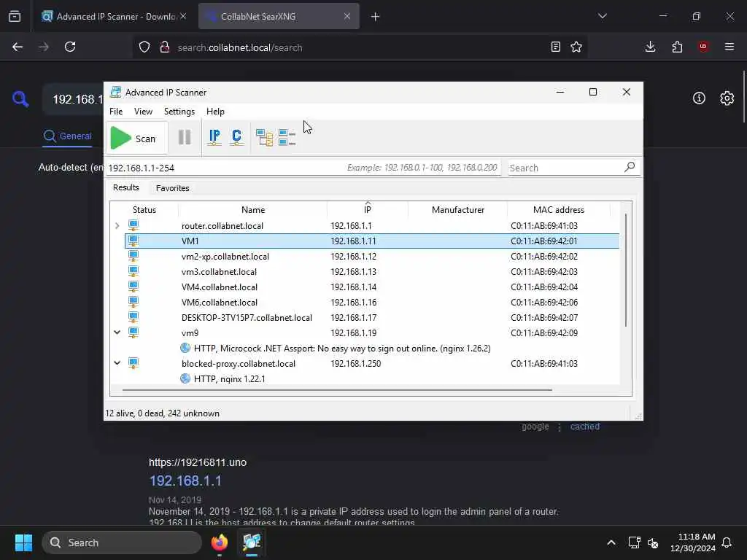The width and height of the screenshot is (747, 560).
Task: Click Windows taskbar Search box
Action: click(x=122, y=542)
